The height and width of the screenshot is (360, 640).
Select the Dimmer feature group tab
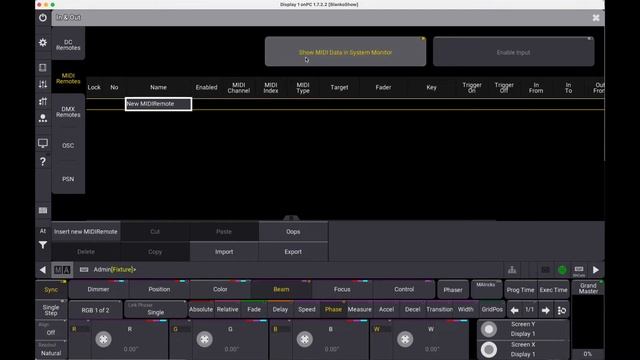click(98, 289)
